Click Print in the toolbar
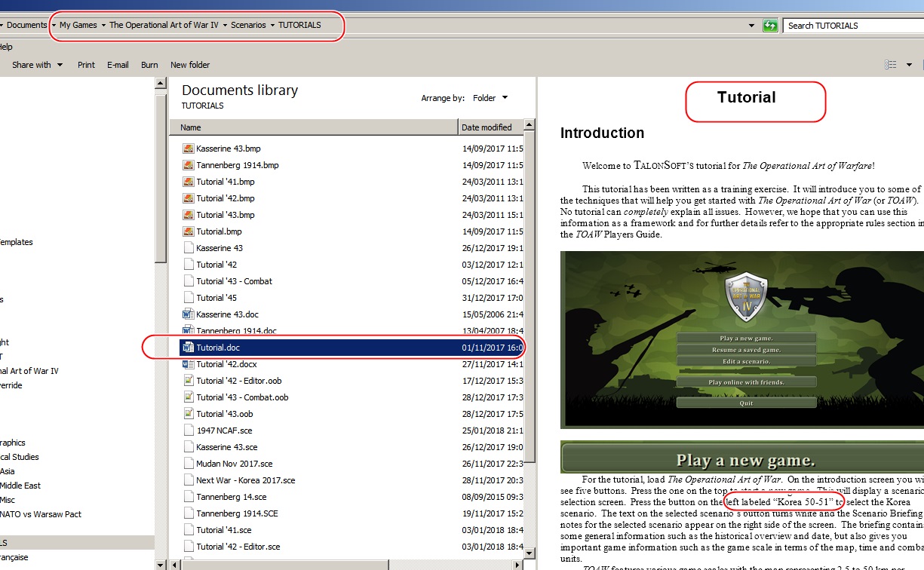 tap(86, 65)
